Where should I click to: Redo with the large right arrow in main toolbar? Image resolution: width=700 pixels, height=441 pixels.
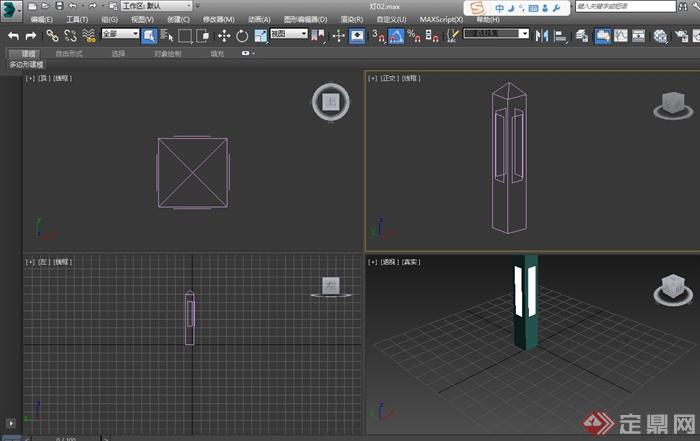(31, 36)
